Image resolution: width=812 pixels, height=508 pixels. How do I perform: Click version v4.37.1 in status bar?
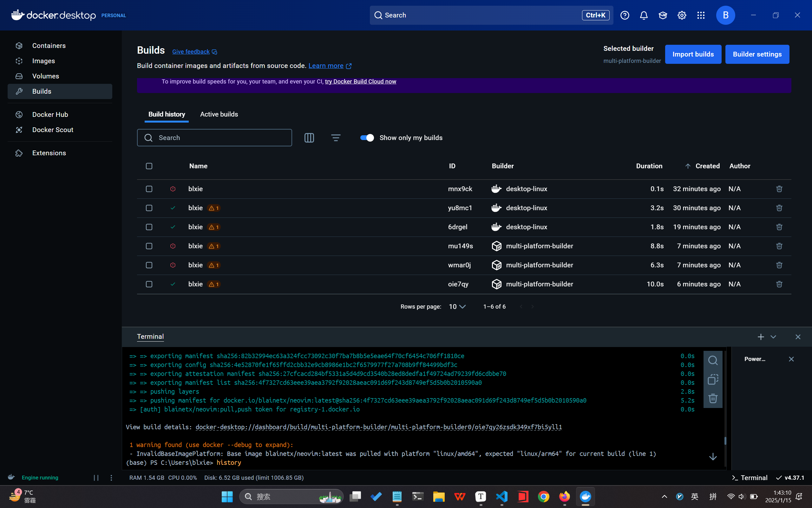(x=790, y=478)
